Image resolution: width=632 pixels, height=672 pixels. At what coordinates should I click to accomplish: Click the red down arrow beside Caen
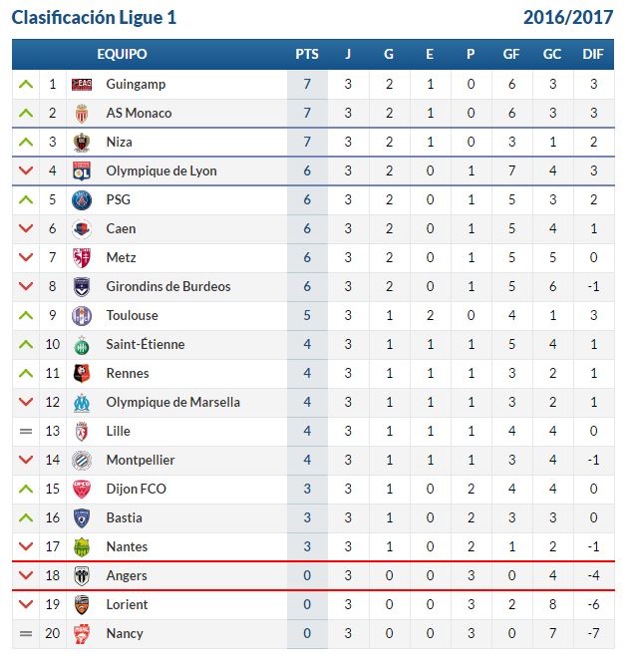pyautogui.click(x=26, y=229)
